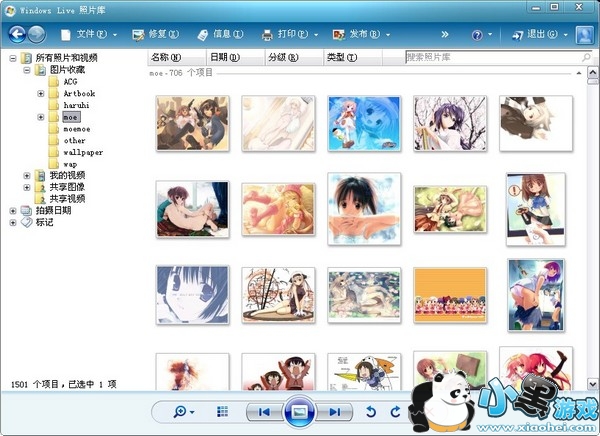Select the solid orange banner thumbnail
This screenshot has width=600, height=436.
(450, 295)
